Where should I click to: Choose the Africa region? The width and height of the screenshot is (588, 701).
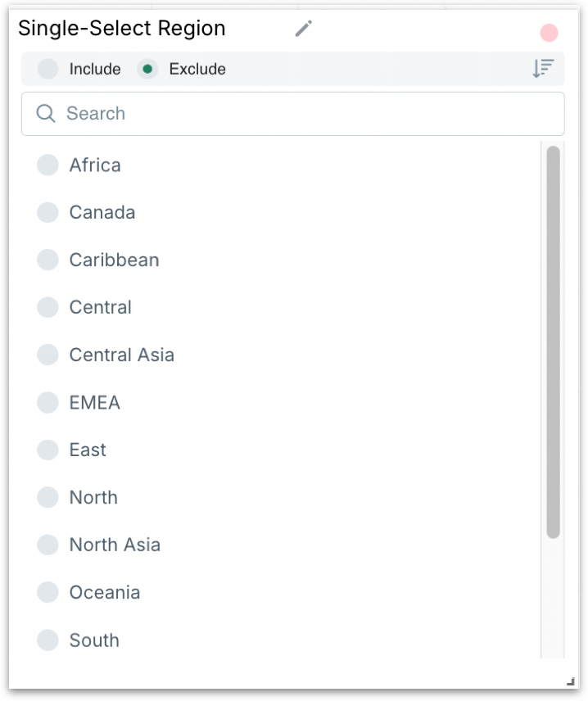coord(48,165)
